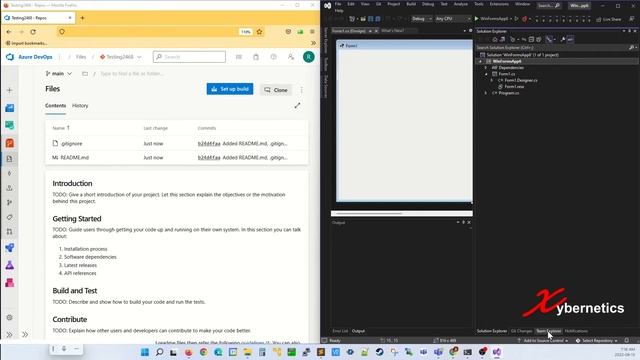
Task: Open Steam from the taskbar
Action: coord(379,352)
